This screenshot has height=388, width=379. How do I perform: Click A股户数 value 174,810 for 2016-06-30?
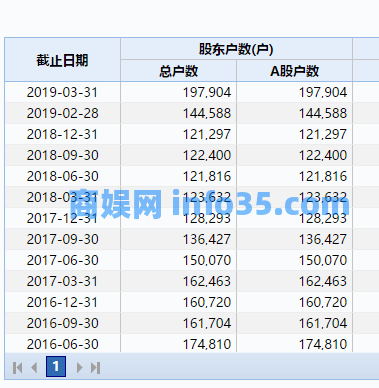[x=323, y=344]
